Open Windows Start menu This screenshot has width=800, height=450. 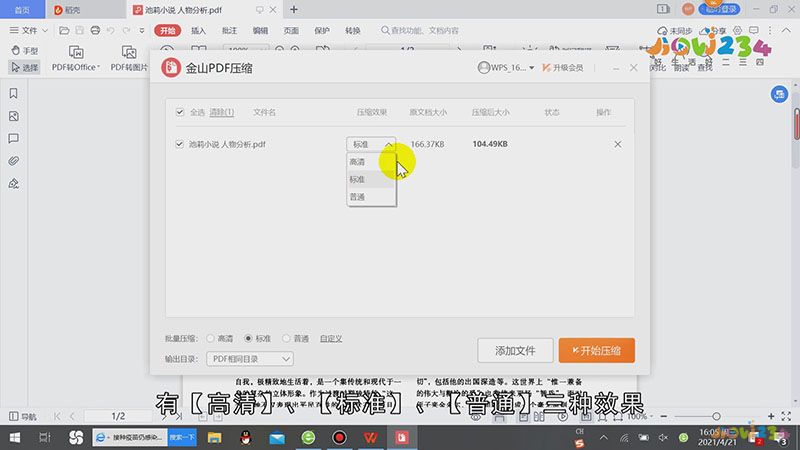click(15, 437)
